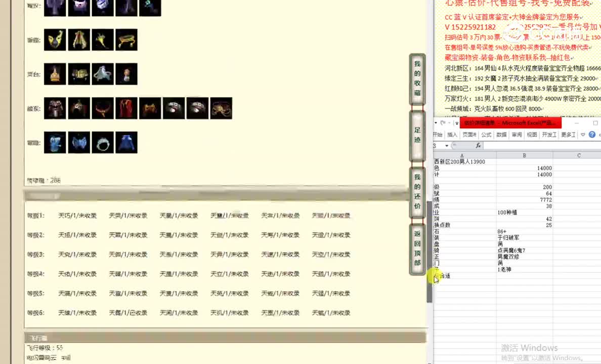
Task: Switch to Excel 审阅 tab
Action: 517,134
